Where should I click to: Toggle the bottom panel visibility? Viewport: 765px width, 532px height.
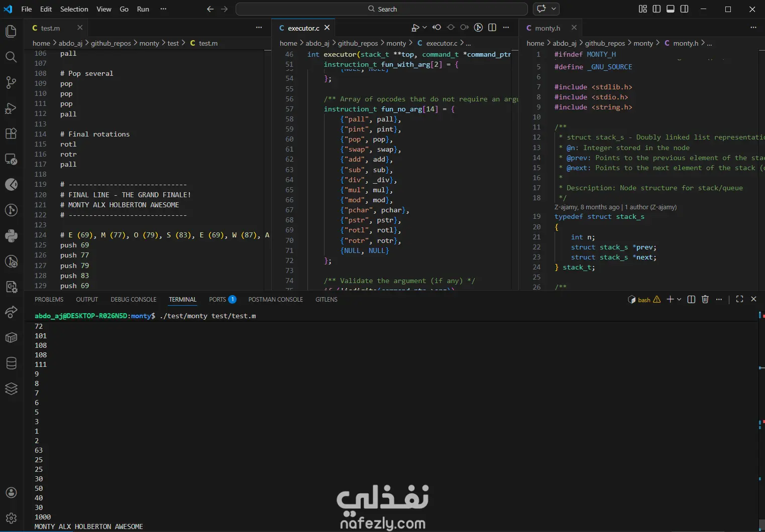pyautogui.click(x=671, y=9)
